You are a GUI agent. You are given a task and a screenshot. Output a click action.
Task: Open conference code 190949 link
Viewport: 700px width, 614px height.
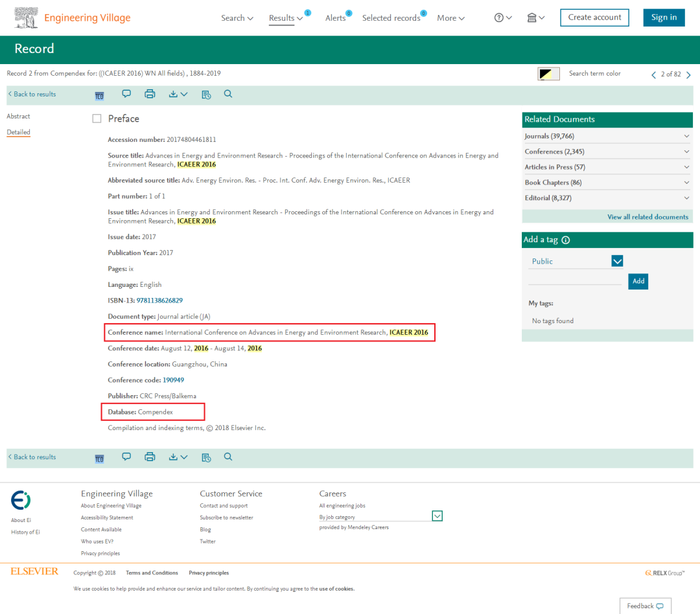[x=173, y=380]
